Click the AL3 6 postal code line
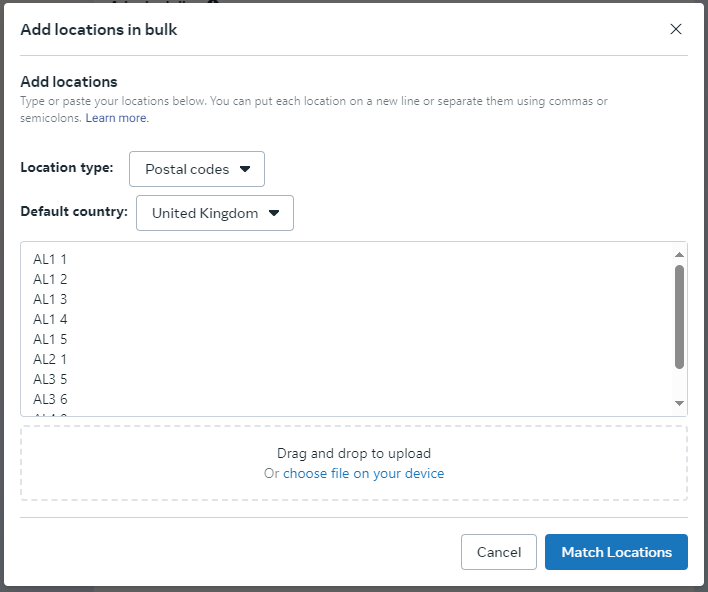Screen dimensions: 708x592 click(50, 399)
